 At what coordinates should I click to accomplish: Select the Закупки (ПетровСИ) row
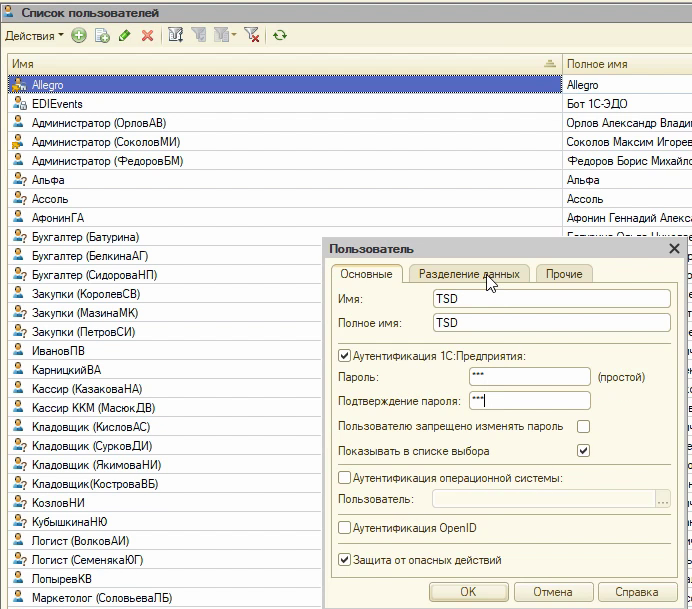(165, 332)
